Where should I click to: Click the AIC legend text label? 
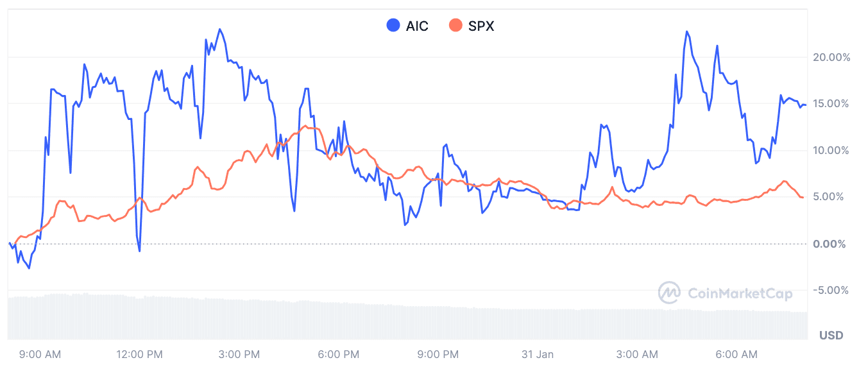(417, 26)
